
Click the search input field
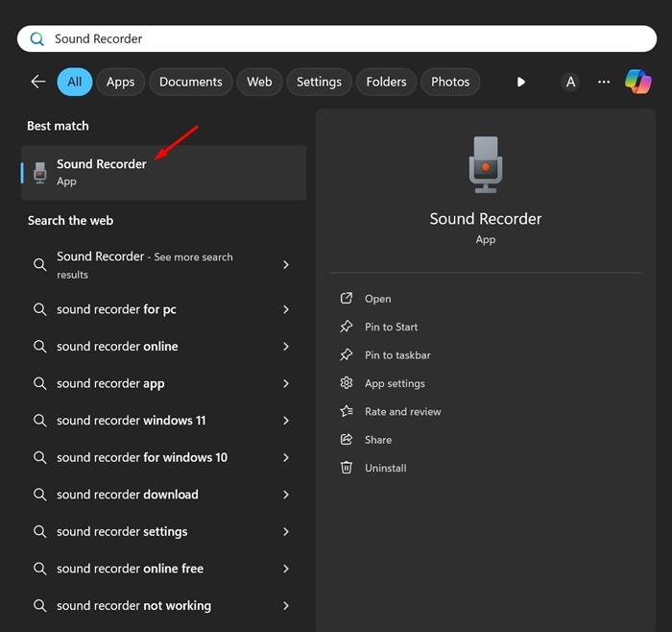click(337, 38)
